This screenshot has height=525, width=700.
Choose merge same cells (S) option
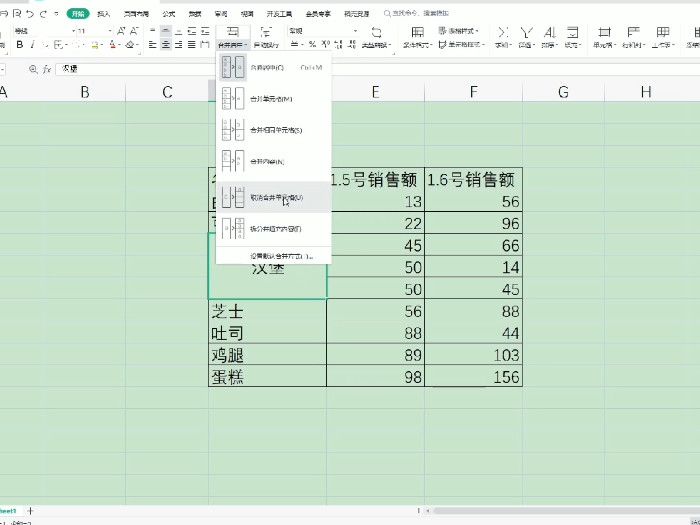[x=273, y=130]
